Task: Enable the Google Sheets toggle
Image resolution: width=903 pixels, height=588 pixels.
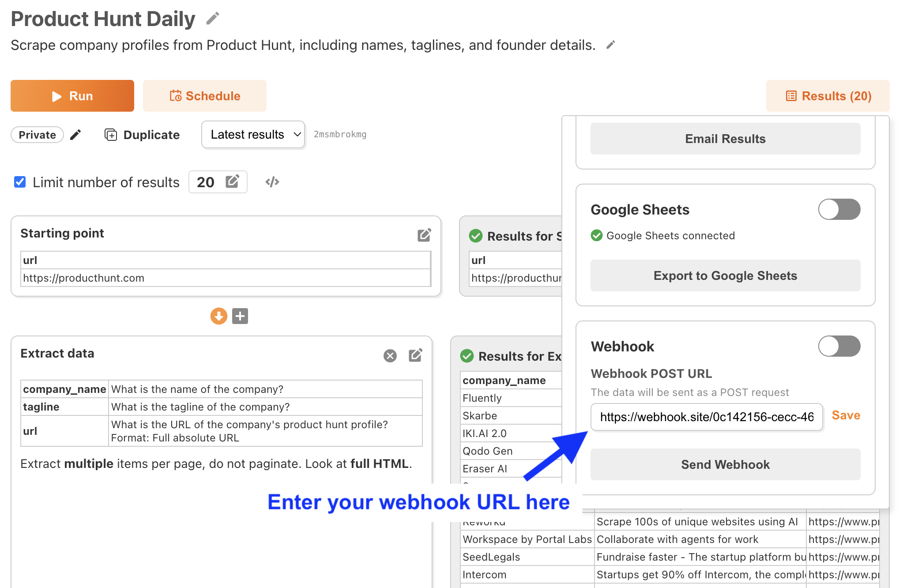Action: [839, 209]
